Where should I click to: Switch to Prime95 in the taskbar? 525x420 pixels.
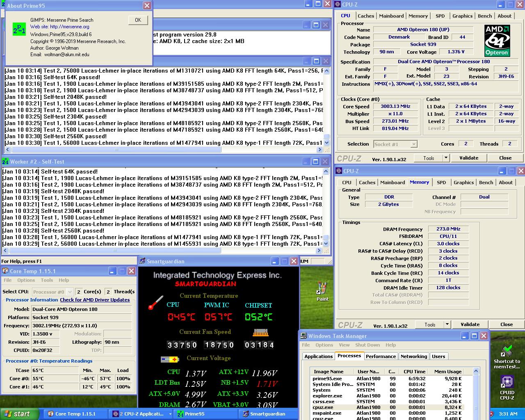point(206,414)
